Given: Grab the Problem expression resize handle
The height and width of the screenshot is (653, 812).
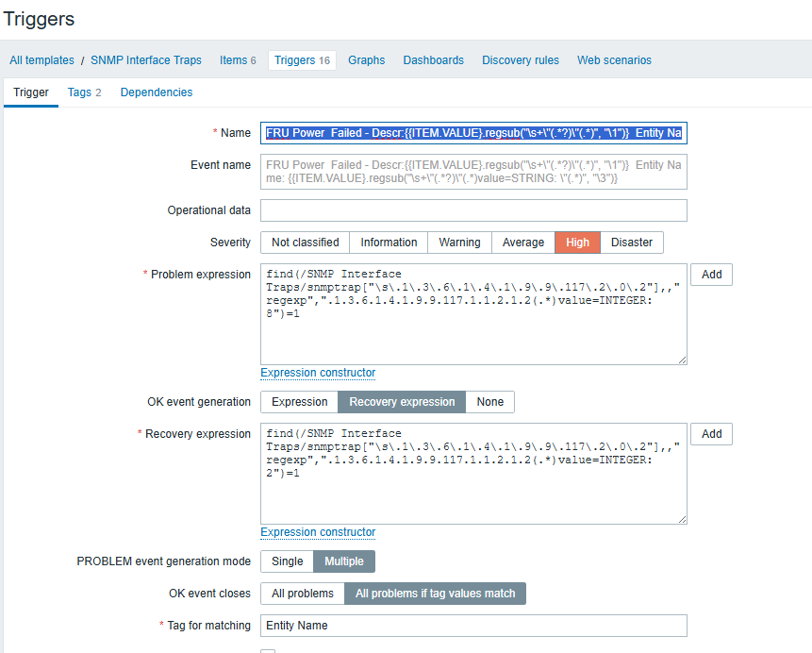Looking at the screenshot, I should tap(682, 360).
